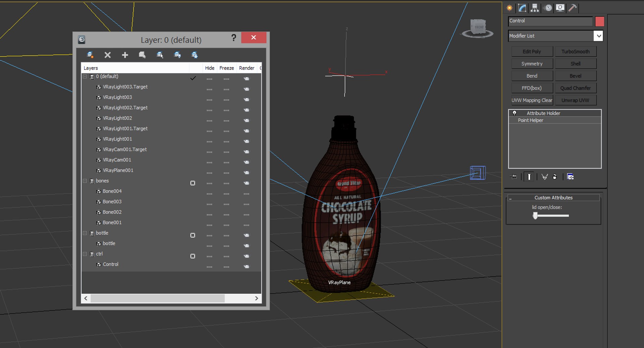Click the ViewCube in the viewport

tap(478, 28)
